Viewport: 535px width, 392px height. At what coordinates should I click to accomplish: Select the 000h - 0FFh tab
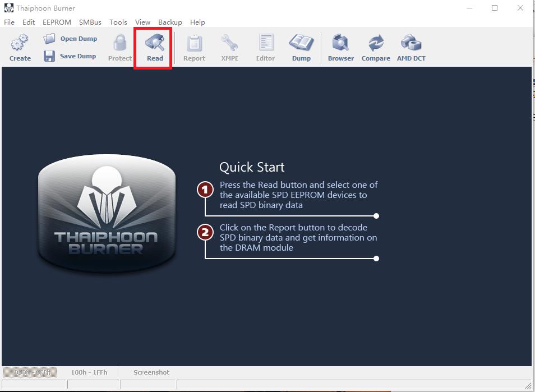click(x=33, y=372)
